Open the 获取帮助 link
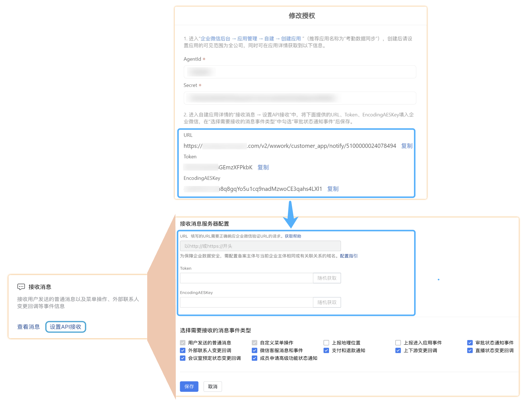Image resolution: width=532 pixels, height=403 pixels. point(293,236)
